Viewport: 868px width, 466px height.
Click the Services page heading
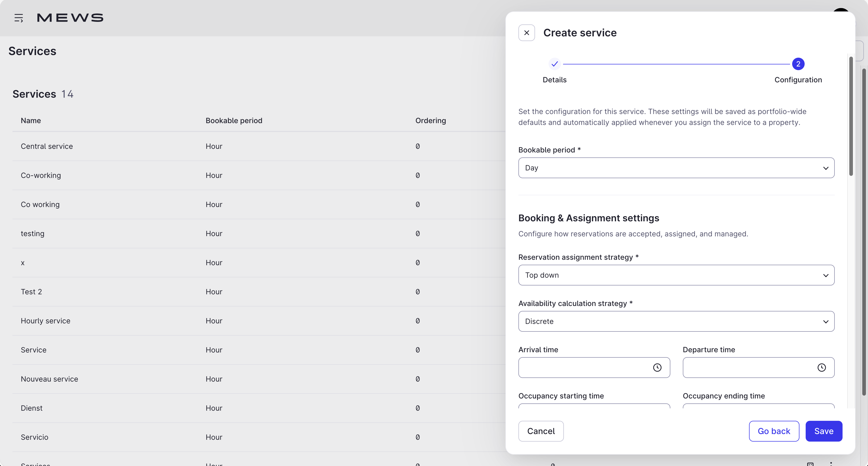[32, 51]
